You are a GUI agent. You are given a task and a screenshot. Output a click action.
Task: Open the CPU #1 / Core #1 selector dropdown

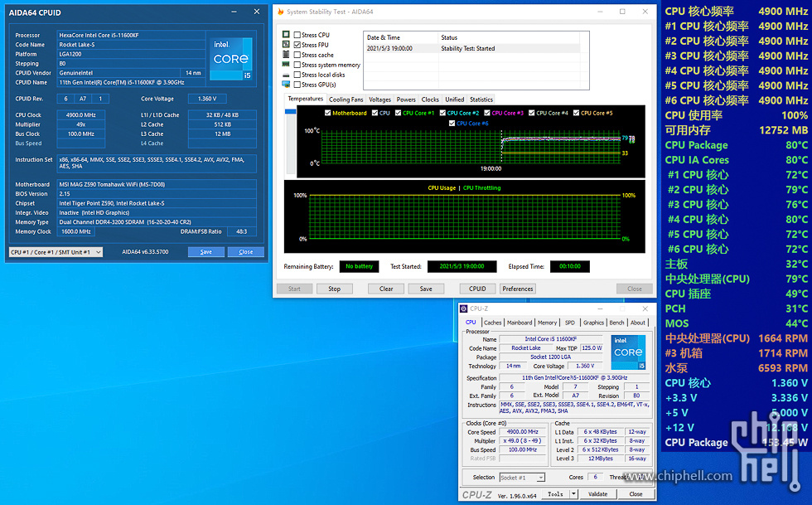click(56, 252)
